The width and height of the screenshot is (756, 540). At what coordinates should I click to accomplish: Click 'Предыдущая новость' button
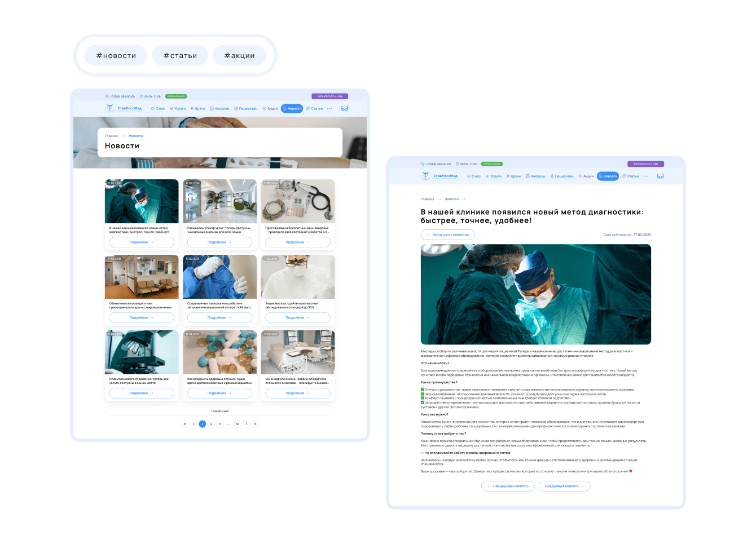(508, 486)
